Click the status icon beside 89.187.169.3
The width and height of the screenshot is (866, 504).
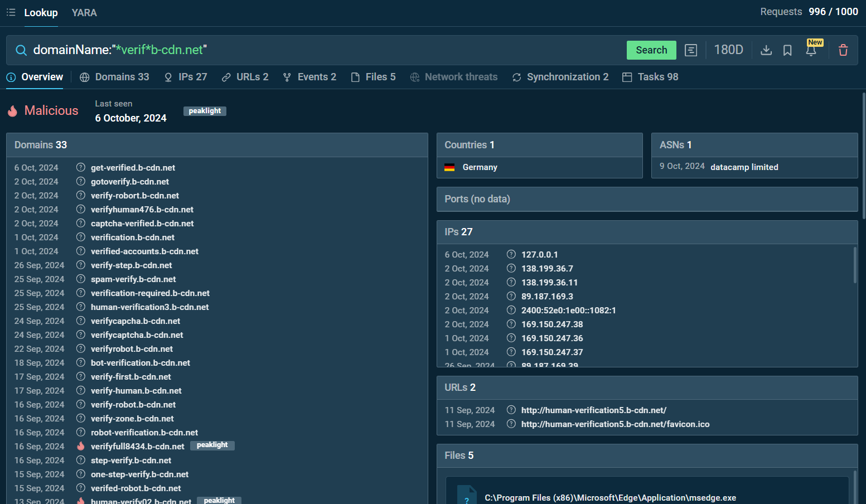511,296
